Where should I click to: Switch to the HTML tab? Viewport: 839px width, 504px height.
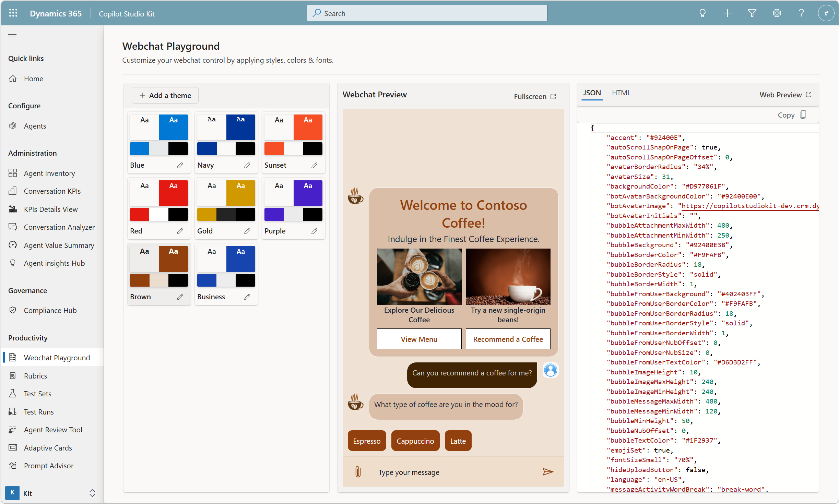click(x=621, y=93)
